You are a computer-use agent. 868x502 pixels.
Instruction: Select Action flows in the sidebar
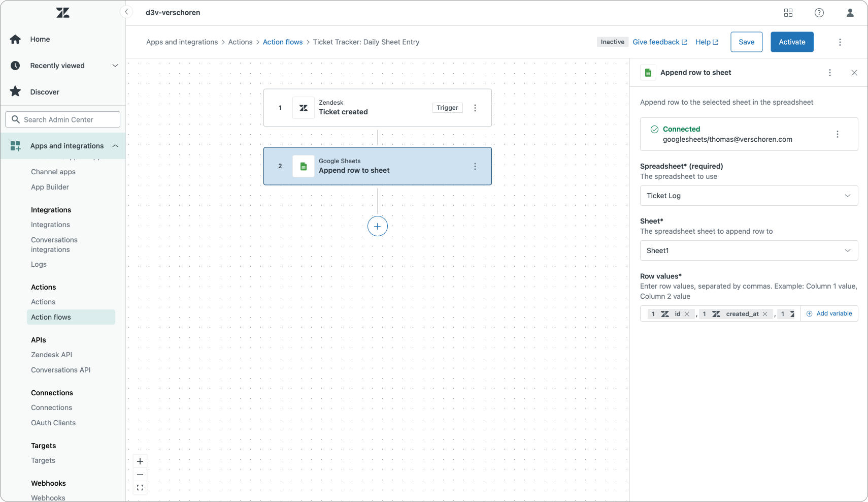point(71,317)
